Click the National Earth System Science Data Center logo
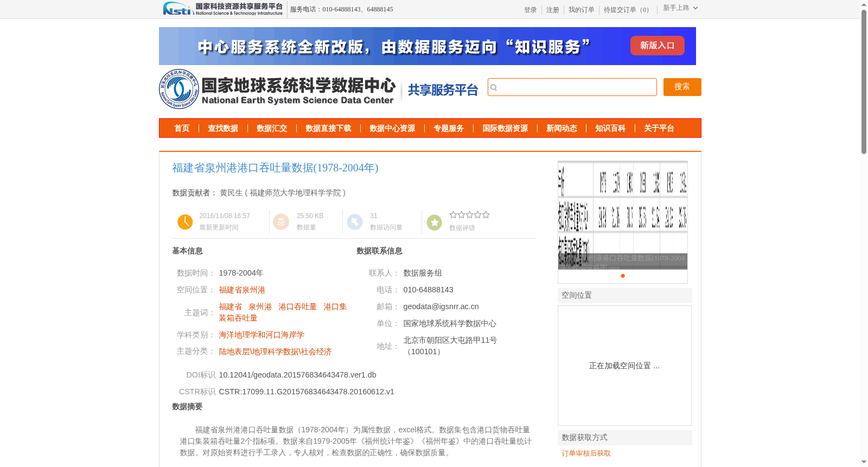868x467 pixels. coord(278,89)
